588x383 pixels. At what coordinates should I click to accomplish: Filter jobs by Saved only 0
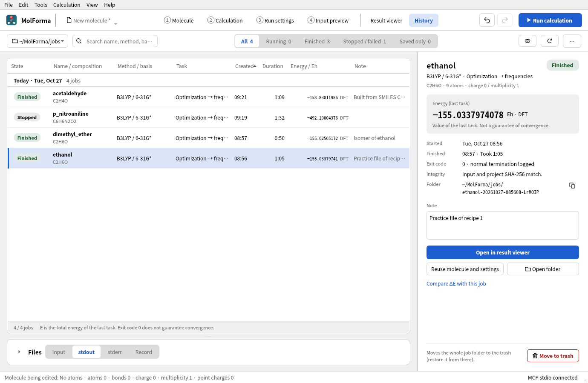coord(415,41)
